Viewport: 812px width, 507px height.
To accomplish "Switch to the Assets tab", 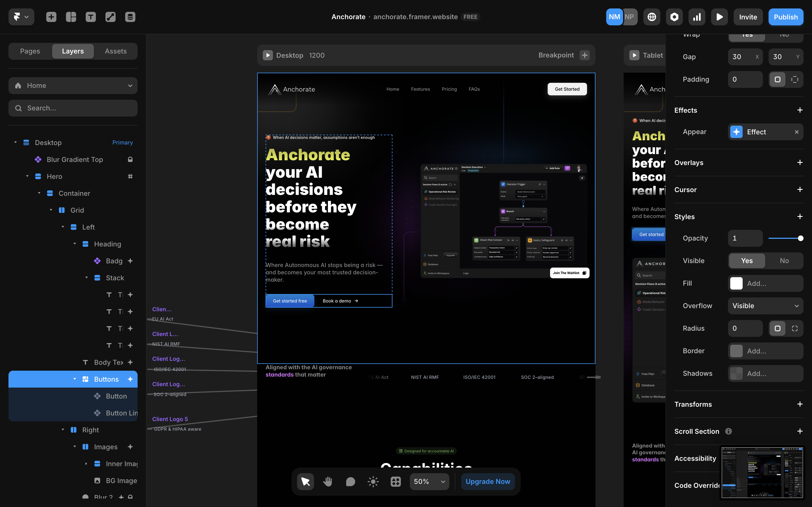I will pyautogui.click(x=116, y=51).
